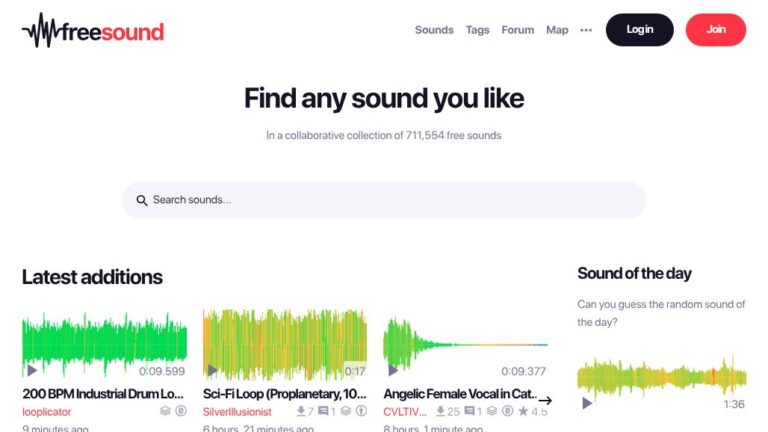Click the Freesound logo

[93, 30]
